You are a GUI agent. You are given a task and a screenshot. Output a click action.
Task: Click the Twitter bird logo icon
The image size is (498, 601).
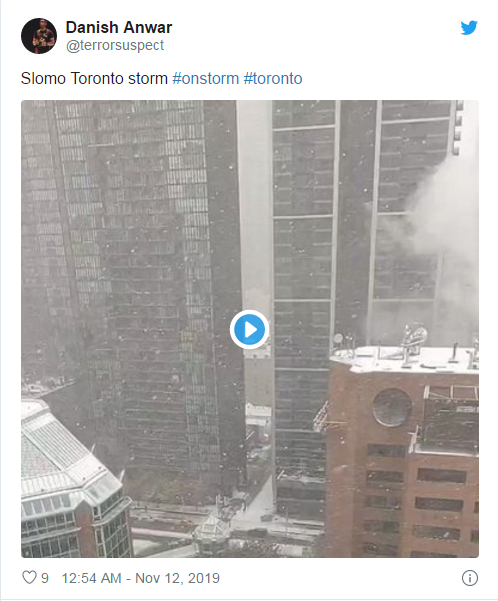pos(469,28)
